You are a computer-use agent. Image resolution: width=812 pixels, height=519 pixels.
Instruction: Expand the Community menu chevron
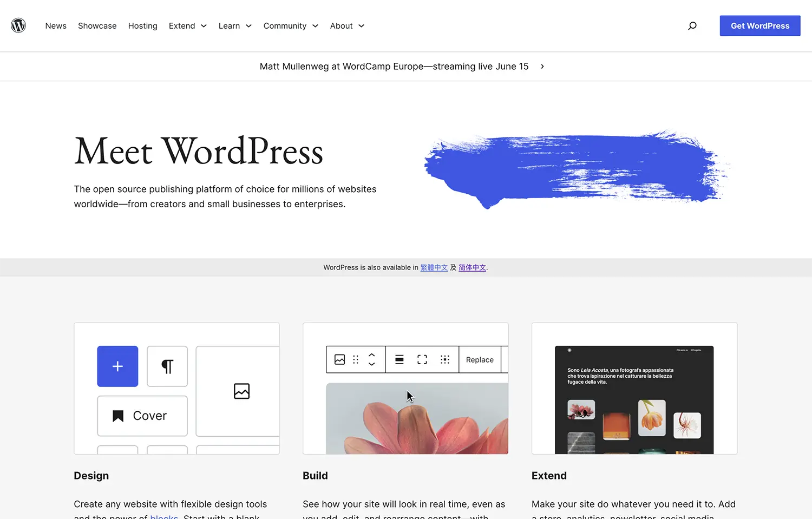(x=315, y=26)
